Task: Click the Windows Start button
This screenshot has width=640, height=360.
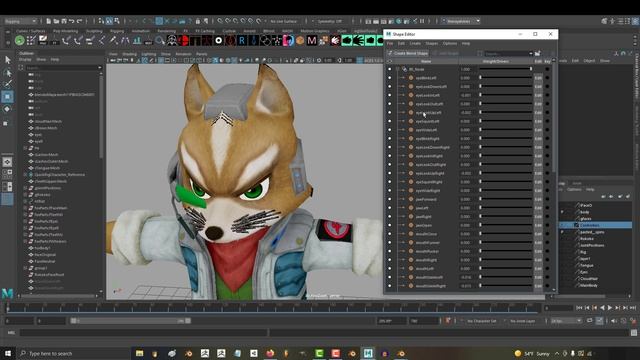Action: 8,353
